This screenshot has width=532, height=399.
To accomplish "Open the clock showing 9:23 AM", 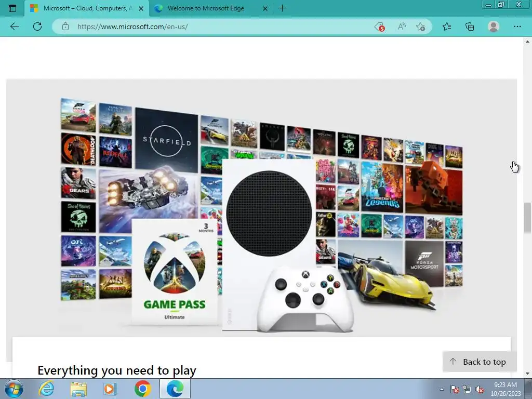I will [x=506, y=389].
